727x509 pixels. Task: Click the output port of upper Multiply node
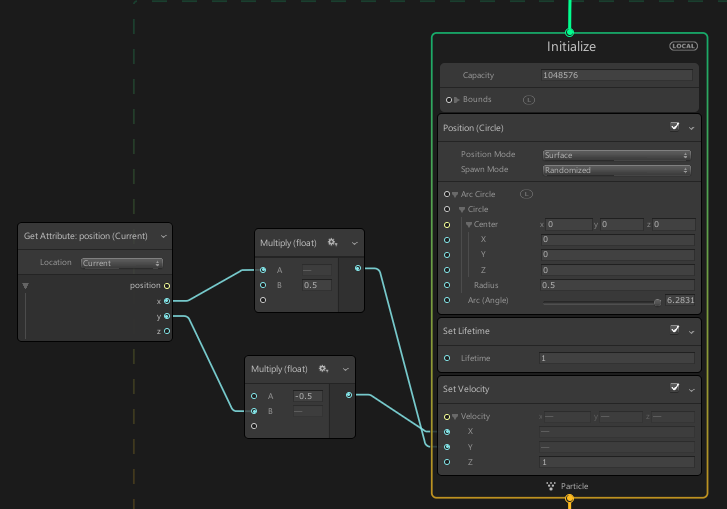pos(358,268)
